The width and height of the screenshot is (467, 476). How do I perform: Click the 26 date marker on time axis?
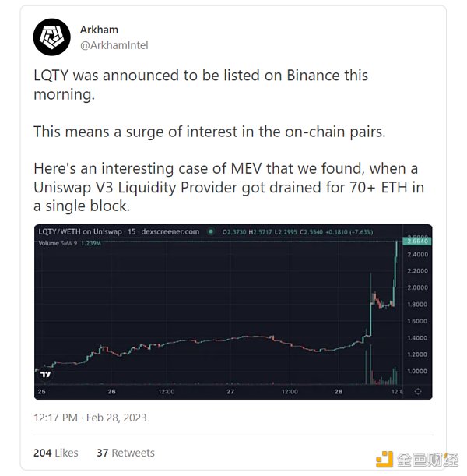tap(112, 391)
